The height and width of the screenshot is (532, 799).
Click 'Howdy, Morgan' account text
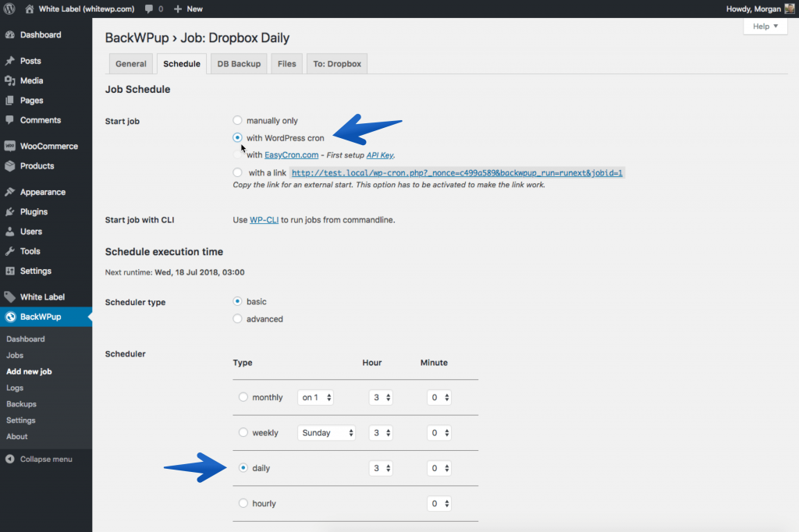click(753, 9)
